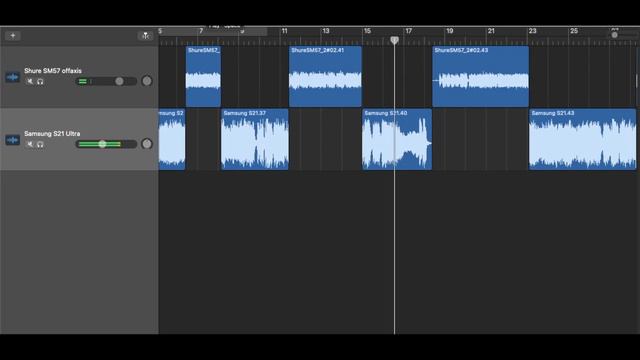Open the catch playhead filter button
Image resolution: width=640 pixels, height=360 pixels.
145,36
